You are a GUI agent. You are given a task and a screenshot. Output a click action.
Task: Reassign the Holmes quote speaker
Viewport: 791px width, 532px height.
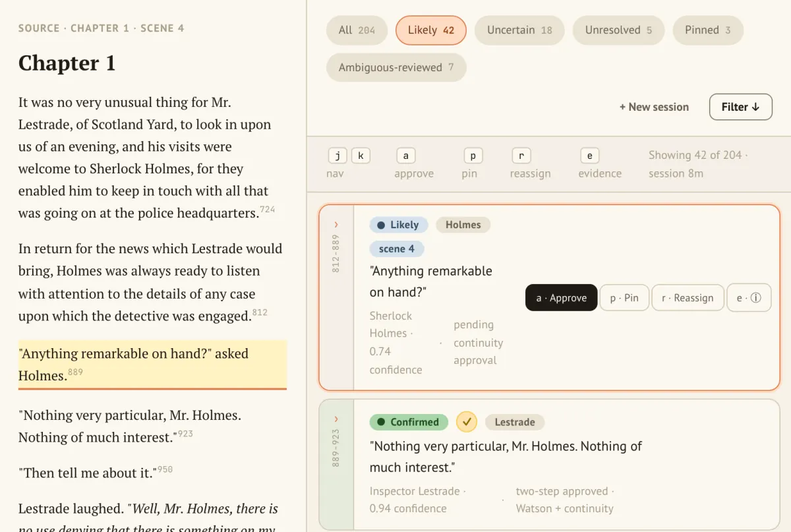tap(688, 298)
